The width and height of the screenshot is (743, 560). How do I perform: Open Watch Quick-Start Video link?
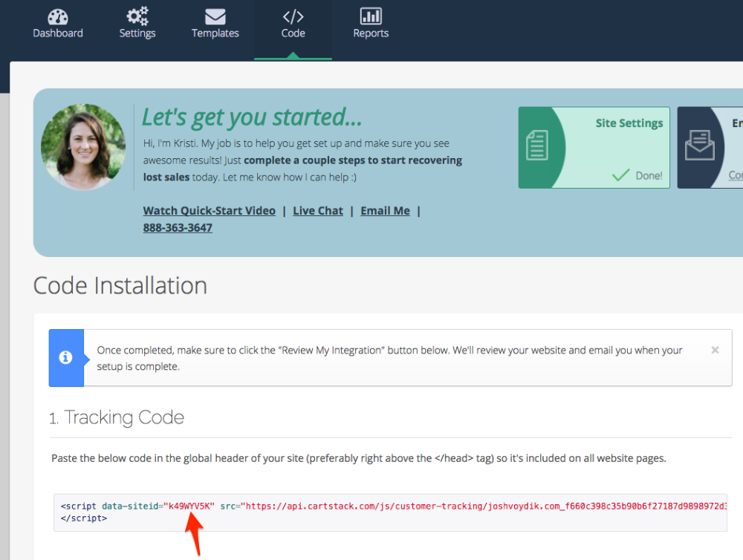pyautogui.click(x=209, y=211)
